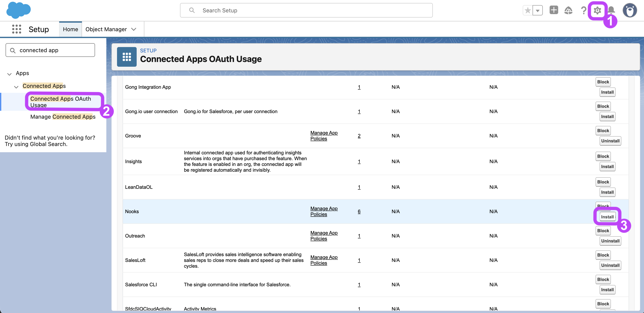
Task: Install the Gong.io user connection app
Action: pos(607,117)
